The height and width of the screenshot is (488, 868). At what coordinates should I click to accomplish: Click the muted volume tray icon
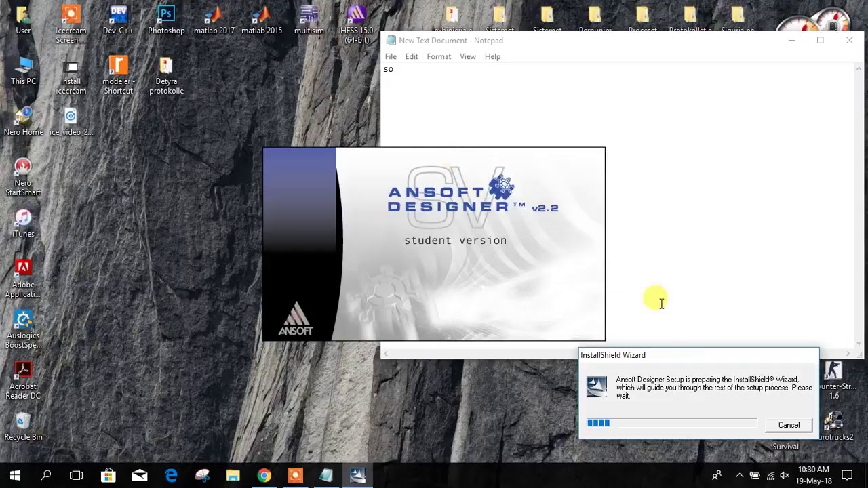pyautogui.click(x=785, y=476)
